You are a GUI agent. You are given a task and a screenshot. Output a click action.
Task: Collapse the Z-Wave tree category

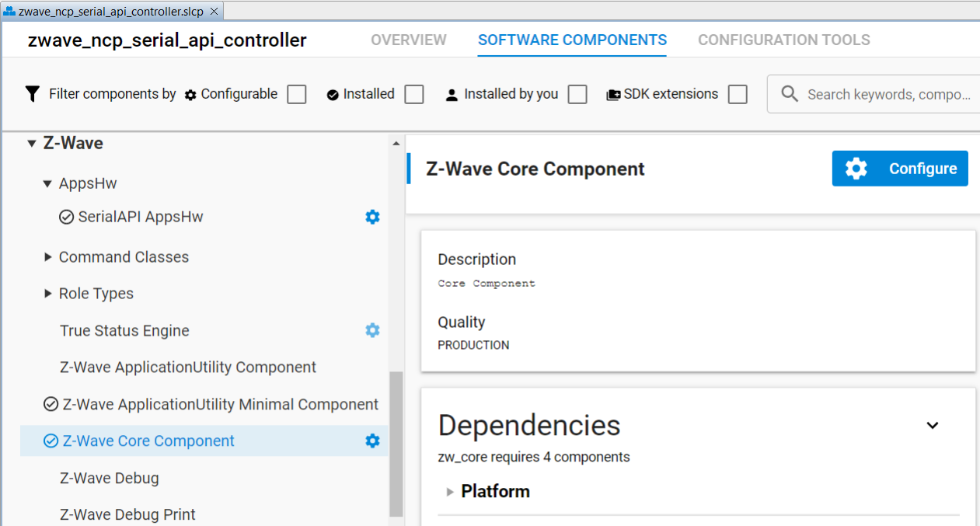click(32, 144)
